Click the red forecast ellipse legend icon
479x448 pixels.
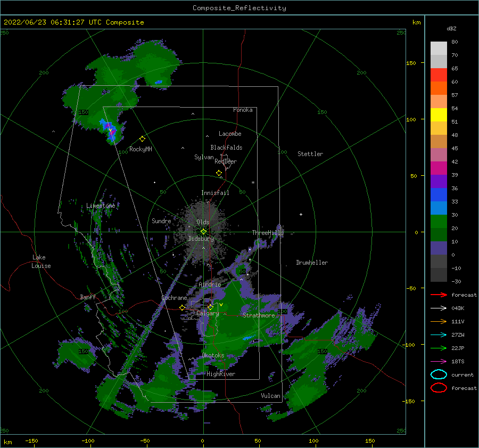pos(439,388)
